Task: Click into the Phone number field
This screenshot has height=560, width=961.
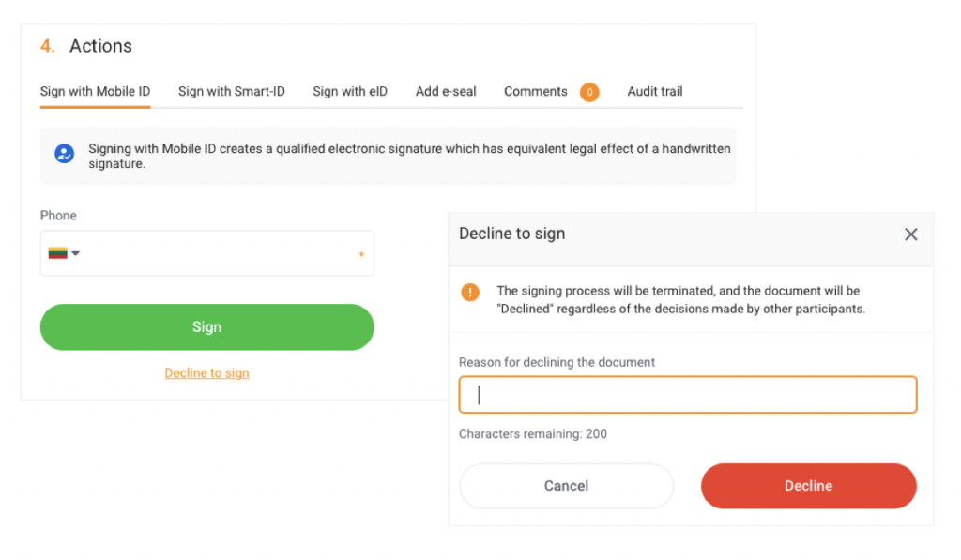Action: [x=207, y=253]
